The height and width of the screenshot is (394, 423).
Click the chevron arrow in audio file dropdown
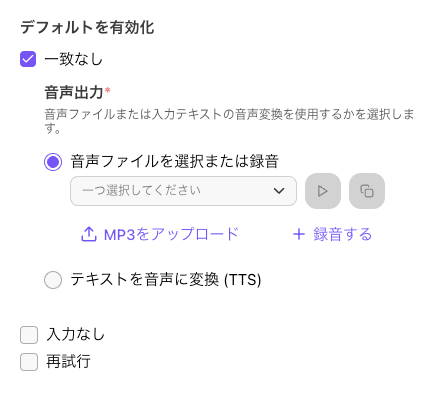(x=279, y=191)
